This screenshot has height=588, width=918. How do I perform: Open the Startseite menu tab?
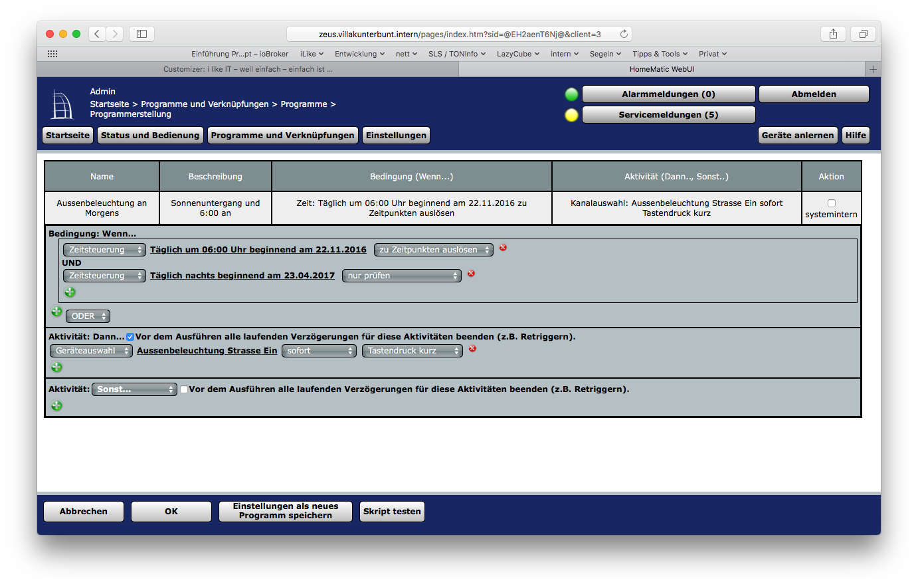click(x=68, y=135)
